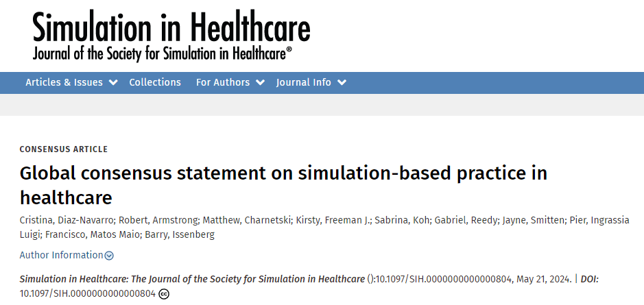This screenshot has height=305, width=644.
Task: Expand Author Information circled chevron icon
Action: (x=109, y=256)
